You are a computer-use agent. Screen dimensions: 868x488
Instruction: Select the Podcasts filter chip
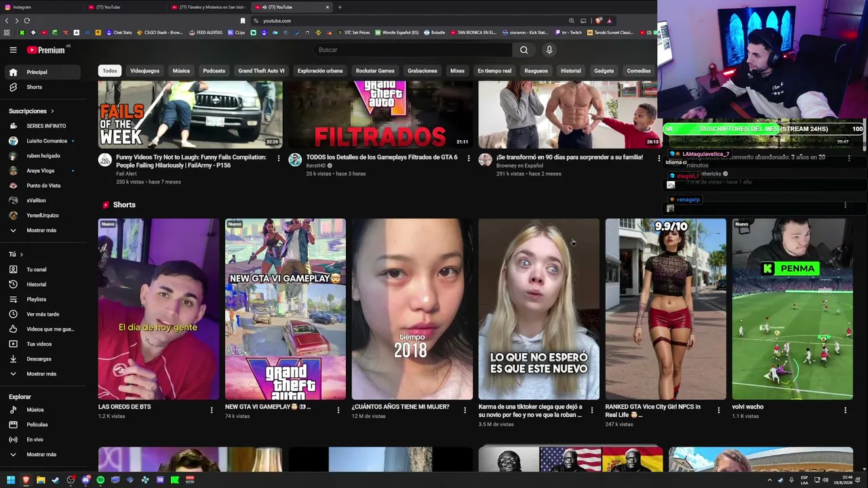(214, 70)
